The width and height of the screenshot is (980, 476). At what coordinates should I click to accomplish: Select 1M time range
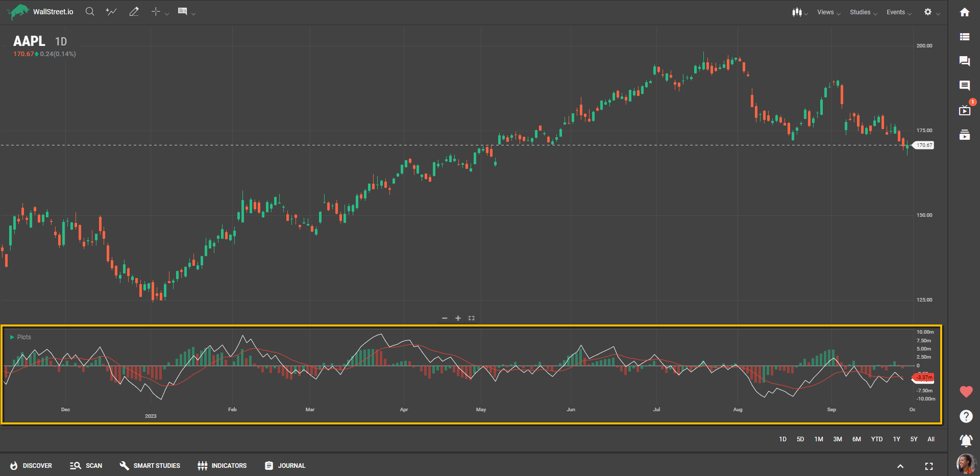(x=819, y=439)
